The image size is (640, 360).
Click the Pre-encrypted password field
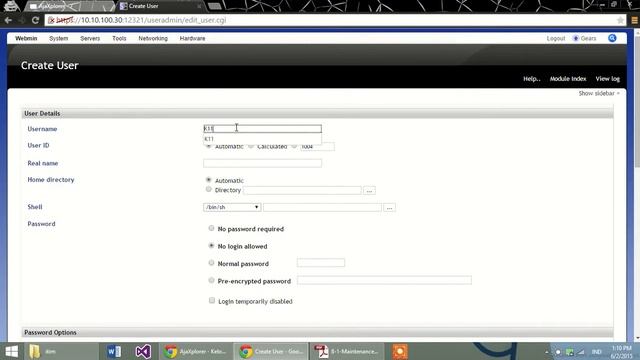click(x=384, y=280)
